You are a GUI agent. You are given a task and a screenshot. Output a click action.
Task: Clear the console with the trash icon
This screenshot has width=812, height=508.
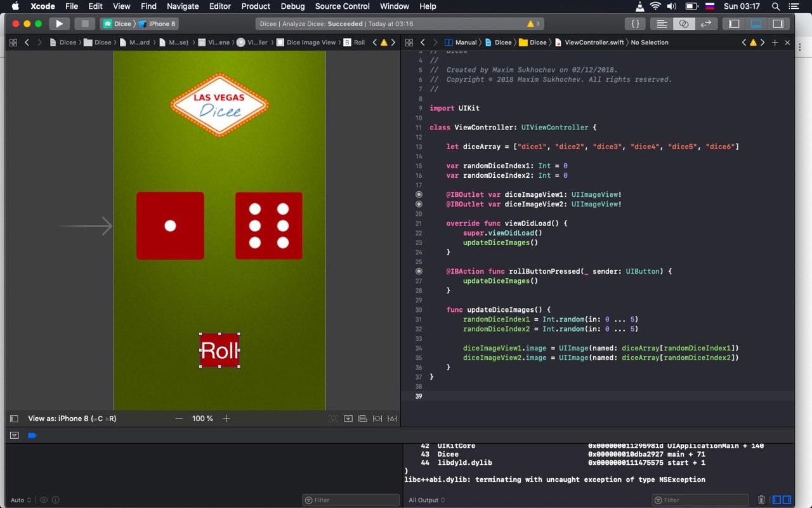click(761, 500)
